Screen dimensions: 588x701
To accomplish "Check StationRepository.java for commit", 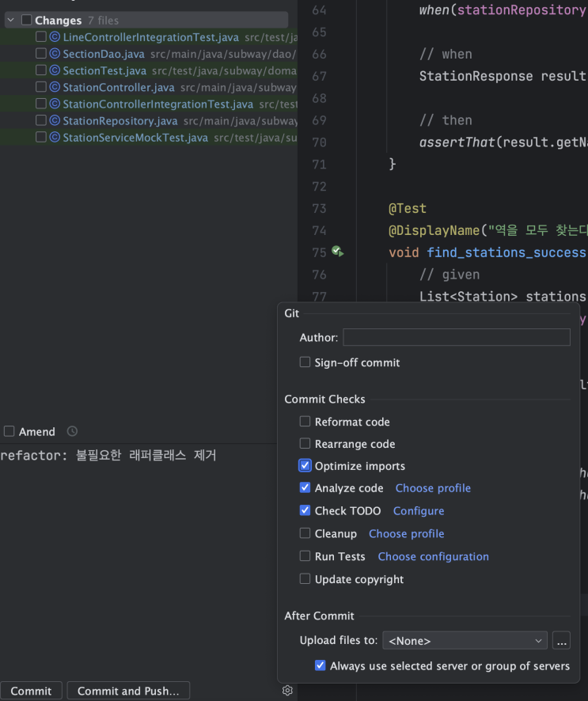I will 40,120.
